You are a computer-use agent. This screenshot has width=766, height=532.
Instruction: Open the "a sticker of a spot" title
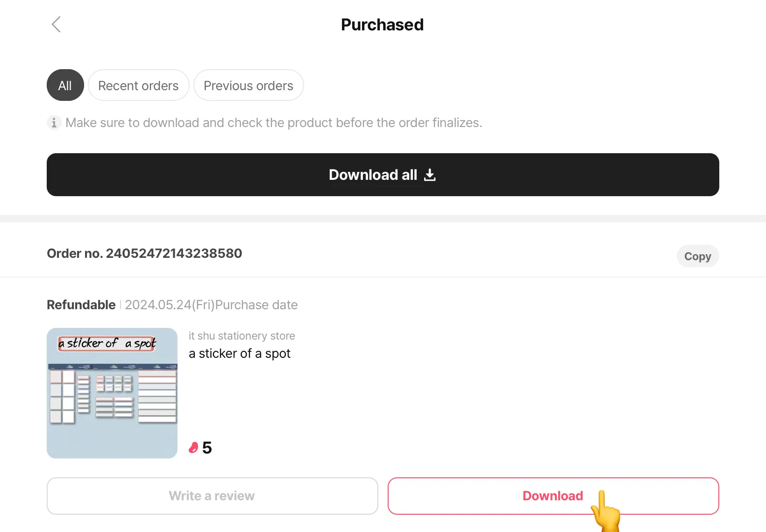click(x=239, y=354)
